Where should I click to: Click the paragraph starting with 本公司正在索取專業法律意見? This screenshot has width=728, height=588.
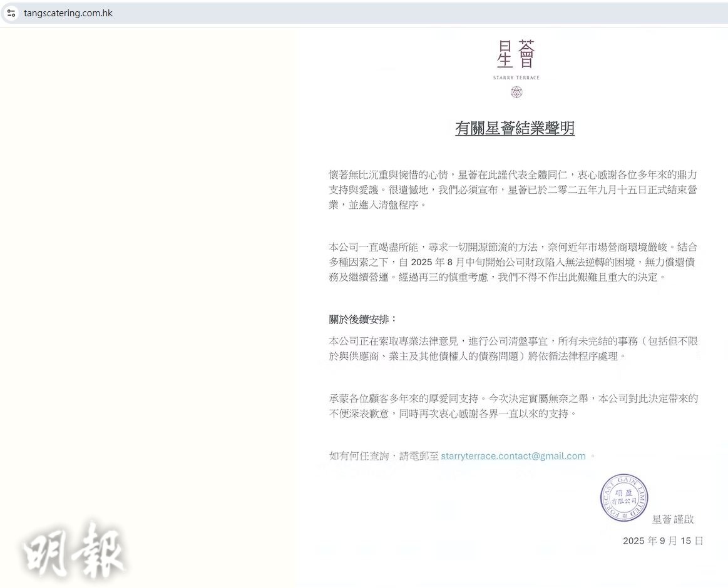click(513, 348)
